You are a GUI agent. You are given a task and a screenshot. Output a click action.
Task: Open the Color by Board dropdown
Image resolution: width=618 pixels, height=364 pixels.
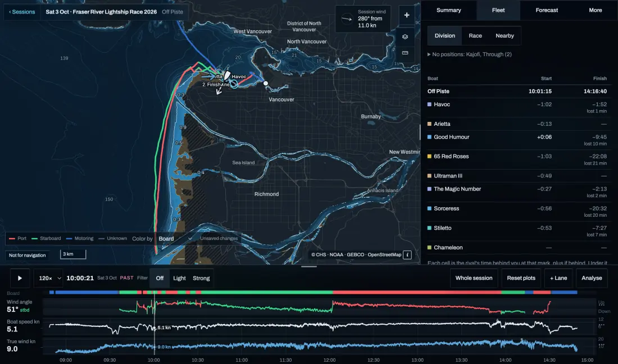[175, 239]
